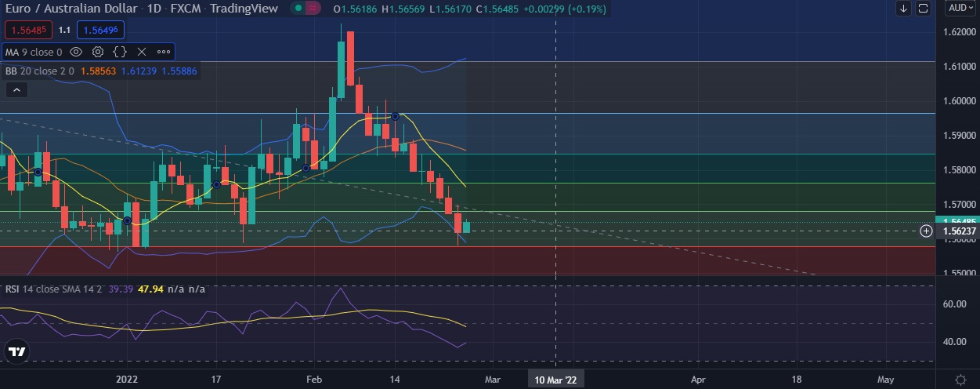Click the spread value 1.1
The width and height of the screenshot is (980, 389).
pos(64,30)
